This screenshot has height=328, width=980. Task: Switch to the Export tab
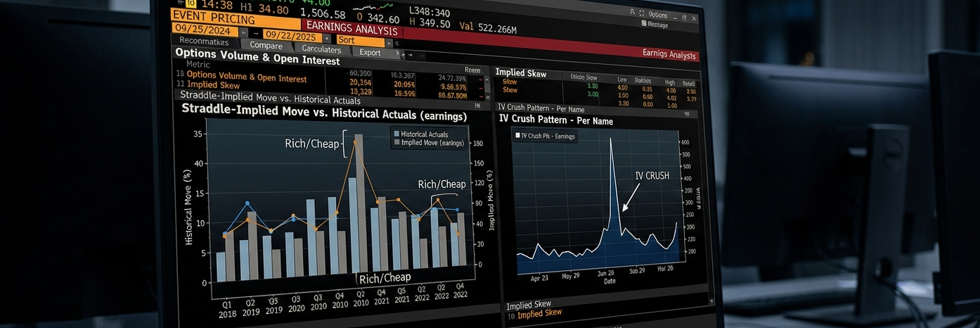point(370,52)
